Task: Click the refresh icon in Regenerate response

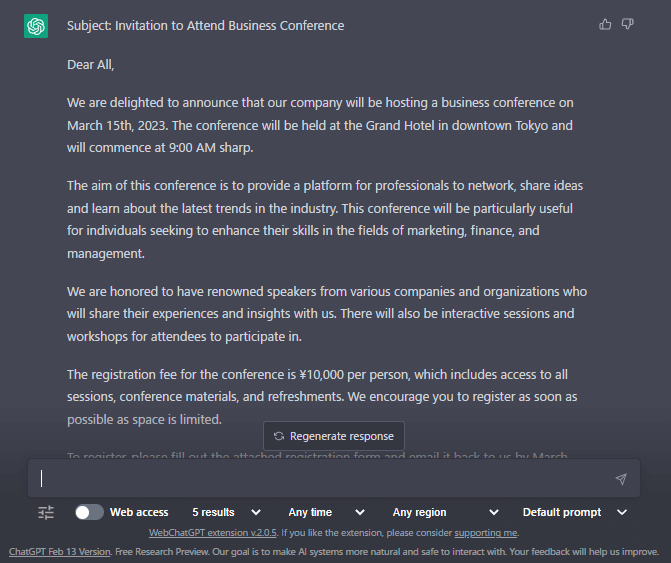Action: pyautogui.click(x=279, y=436)
